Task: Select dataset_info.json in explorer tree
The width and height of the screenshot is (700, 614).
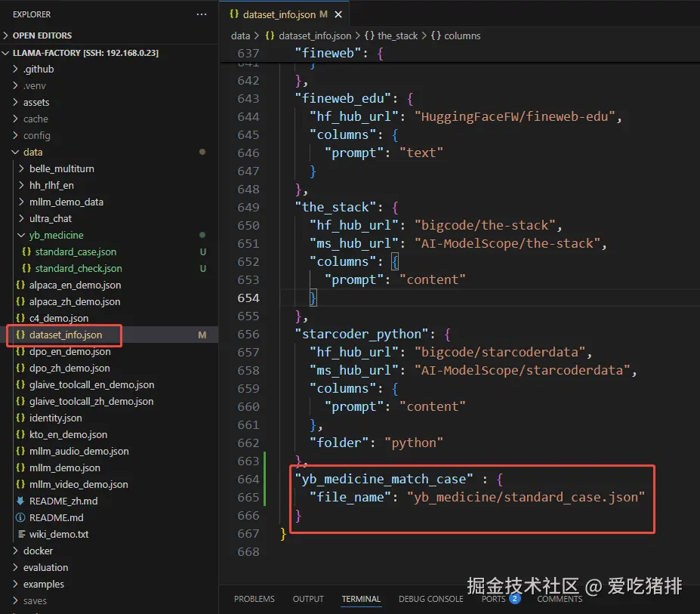Action: 65,335
